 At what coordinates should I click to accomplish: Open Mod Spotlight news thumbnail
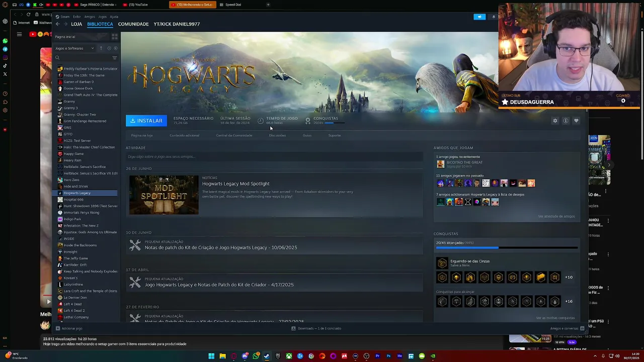[x=164, y=195]
